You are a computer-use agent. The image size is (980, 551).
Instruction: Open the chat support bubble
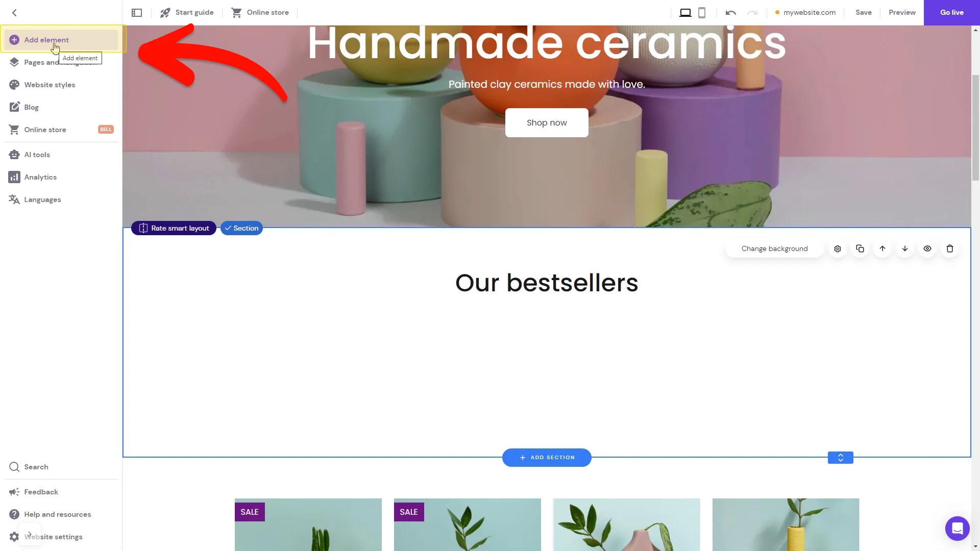[957, 528]
